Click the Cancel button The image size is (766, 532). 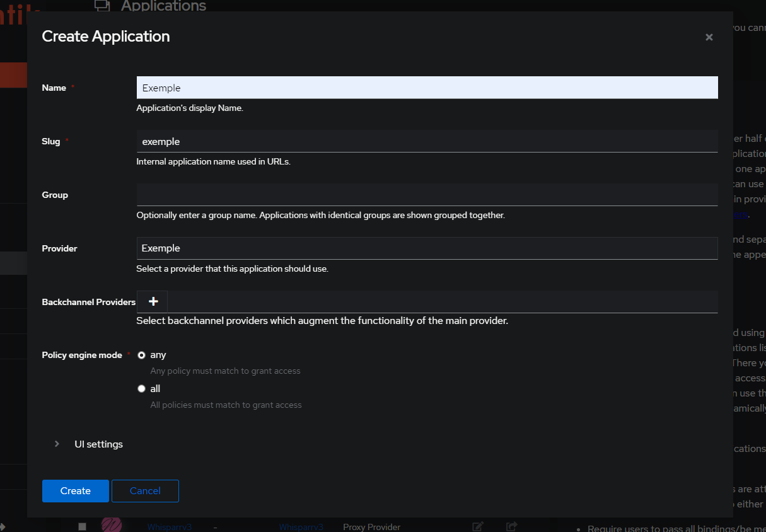point(145,491)
